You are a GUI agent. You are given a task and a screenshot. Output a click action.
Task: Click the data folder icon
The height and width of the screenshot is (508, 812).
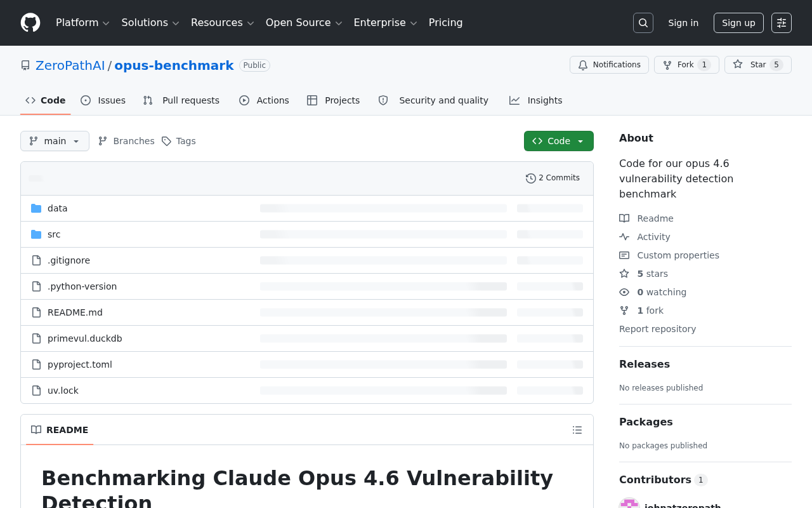coord(36,208)
